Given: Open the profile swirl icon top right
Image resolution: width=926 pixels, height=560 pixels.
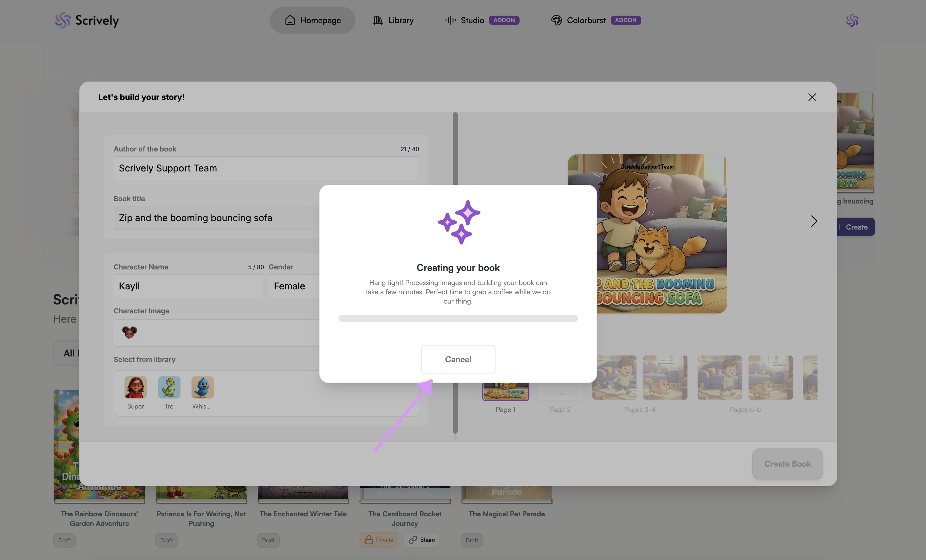Looking at the screenshot, I should tap(852, 20).
